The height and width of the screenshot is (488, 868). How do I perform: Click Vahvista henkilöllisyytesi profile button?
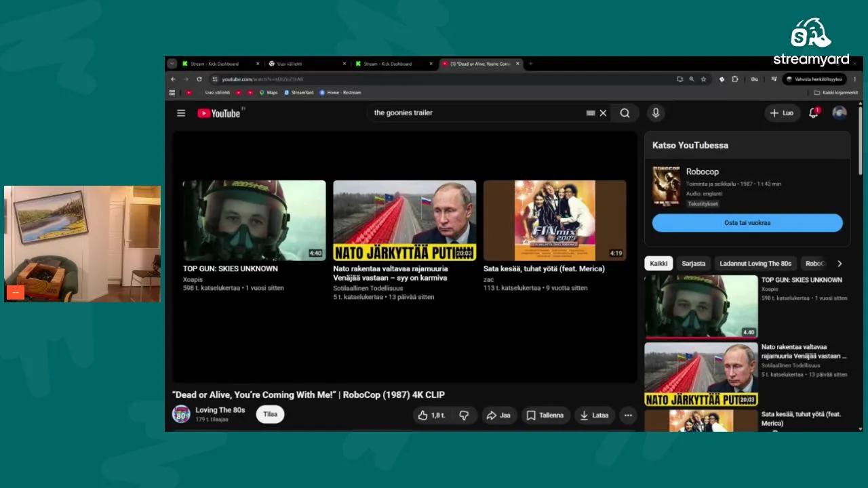814,79
